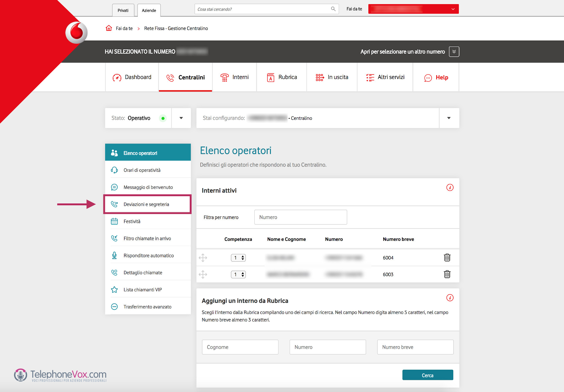
Task: Select the Centralini tab
Action: [186, 77]
